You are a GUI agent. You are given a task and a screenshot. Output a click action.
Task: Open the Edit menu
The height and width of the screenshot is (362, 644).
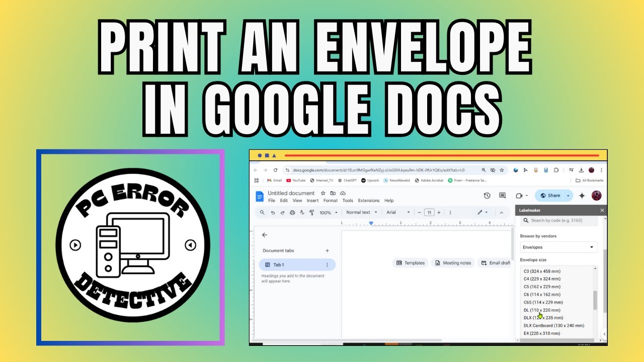(x=284, y=201)
